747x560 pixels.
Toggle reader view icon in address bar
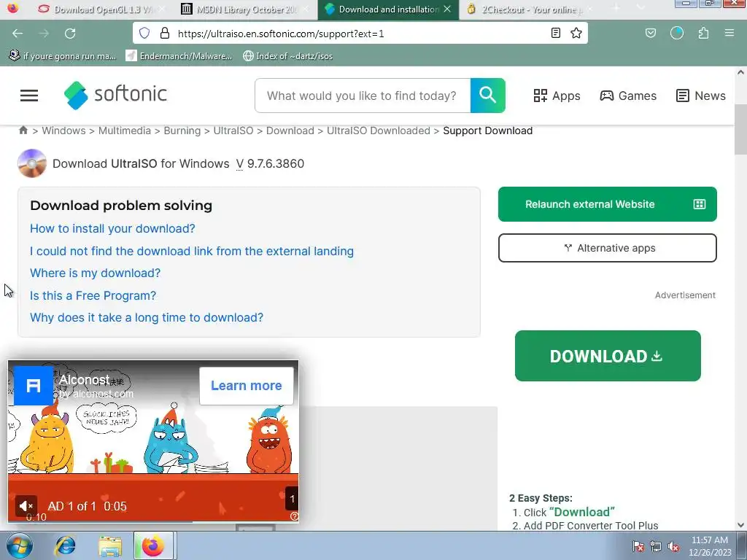click(x=555, y=34)
